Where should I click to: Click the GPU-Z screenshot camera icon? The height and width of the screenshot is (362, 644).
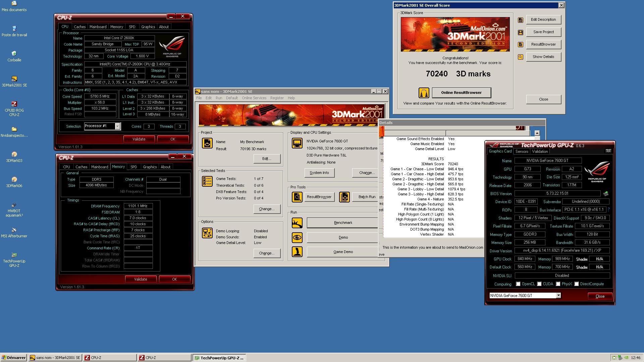[608, 151]
